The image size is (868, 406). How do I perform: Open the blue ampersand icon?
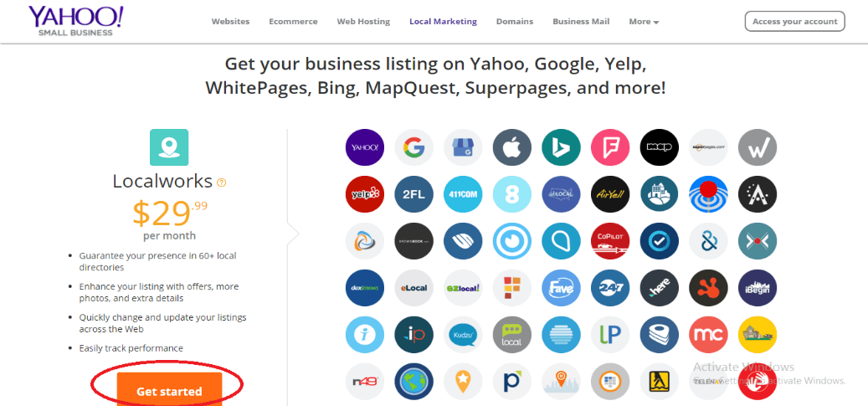[709, 241]
